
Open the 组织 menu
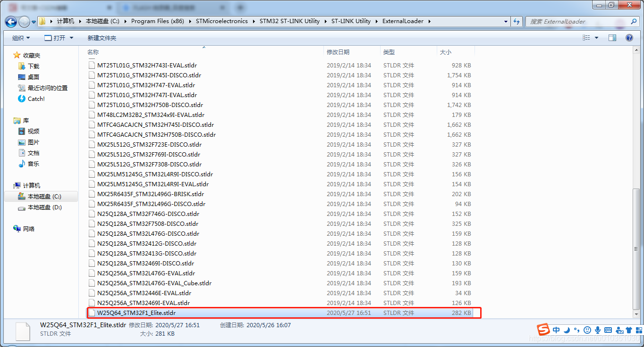click(x=21, y=38)
